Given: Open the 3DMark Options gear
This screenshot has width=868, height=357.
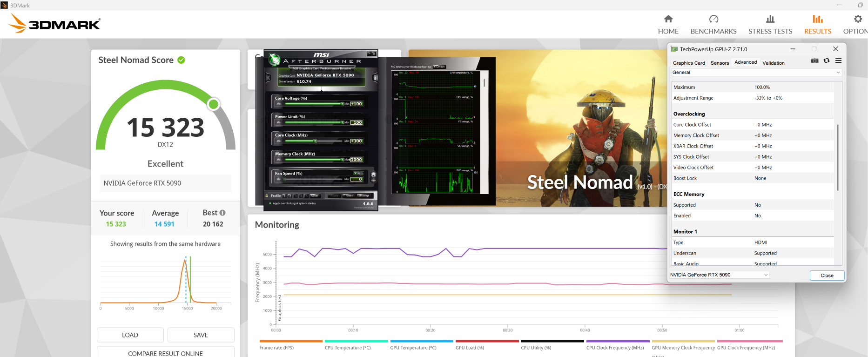Looking at the screenshot, I should pos(858,19).
